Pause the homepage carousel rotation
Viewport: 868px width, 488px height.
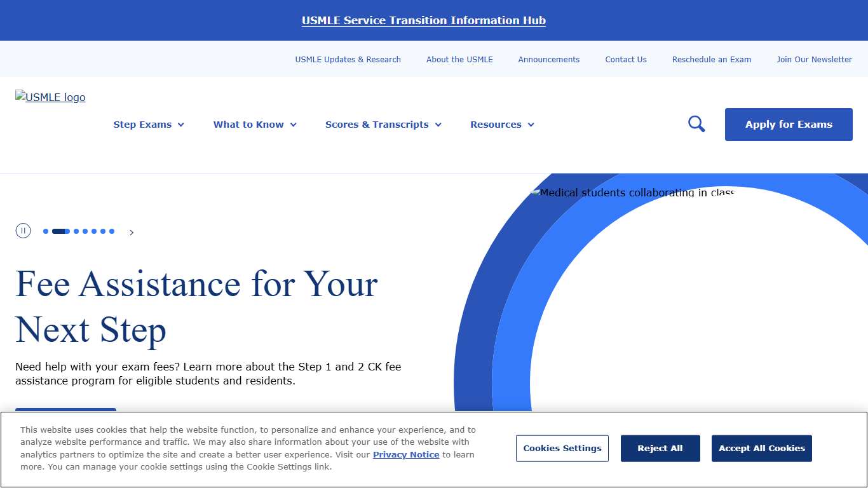point(24,231)
